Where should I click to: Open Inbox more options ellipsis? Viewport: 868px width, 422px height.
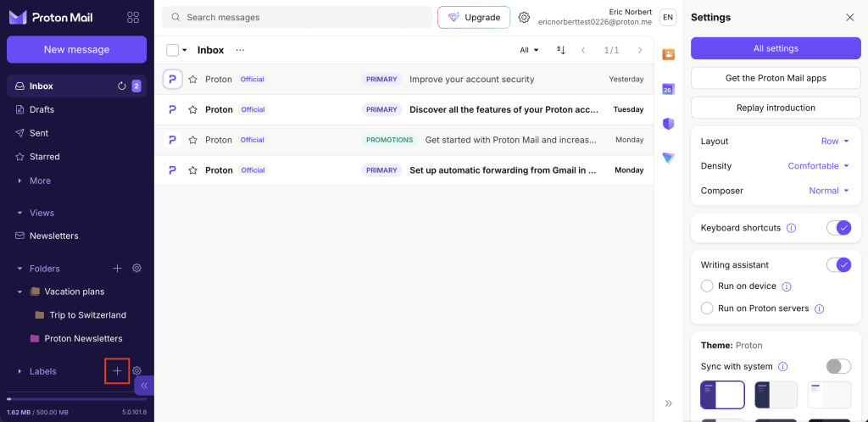(x=240, y=50)
